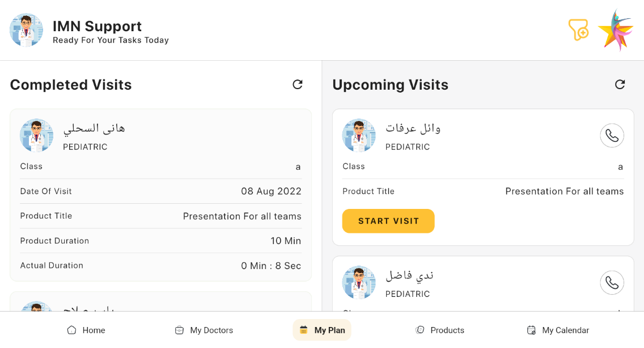This screenshot has width=644, height=348.
Task: Click the 08 Aug 2022 visit date
Action: pyautogui.click(x=271, y=191)
